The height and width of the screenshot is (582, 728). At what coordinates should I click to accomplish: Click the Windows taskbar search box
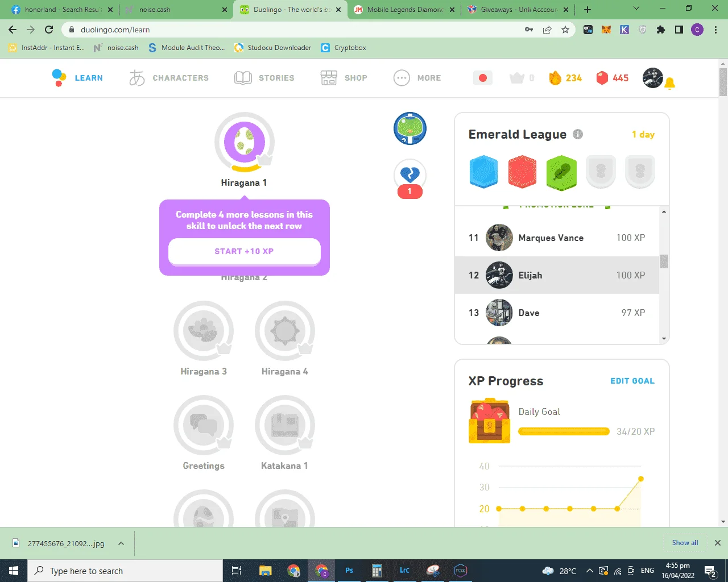pos(125,571)
